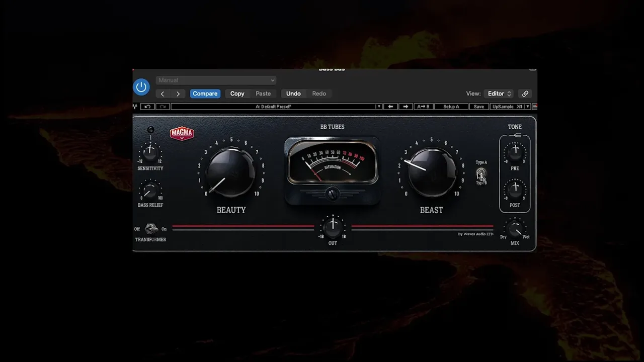Click the Tone Pre knob
The height and width of the screenshot is (362, 644).
515,152
